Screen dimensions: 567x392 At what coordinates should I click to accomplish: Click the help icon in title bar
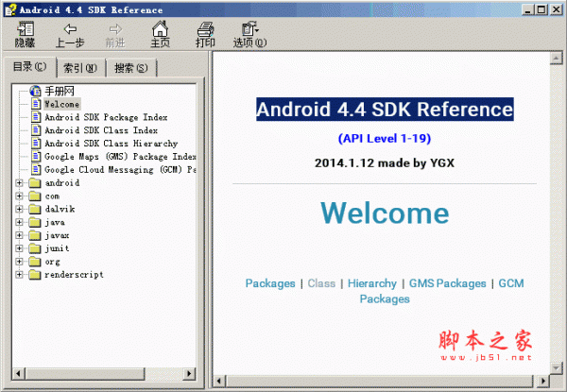[10, 9]
